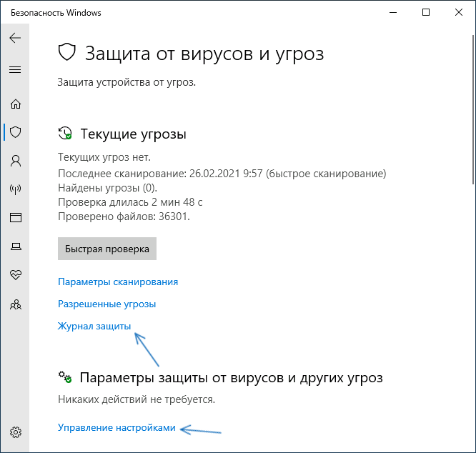The width and height of the screenshot is (476, 453).
Task: Click 'Защита устройства от угроз.' subtitle
Action: 127,82
